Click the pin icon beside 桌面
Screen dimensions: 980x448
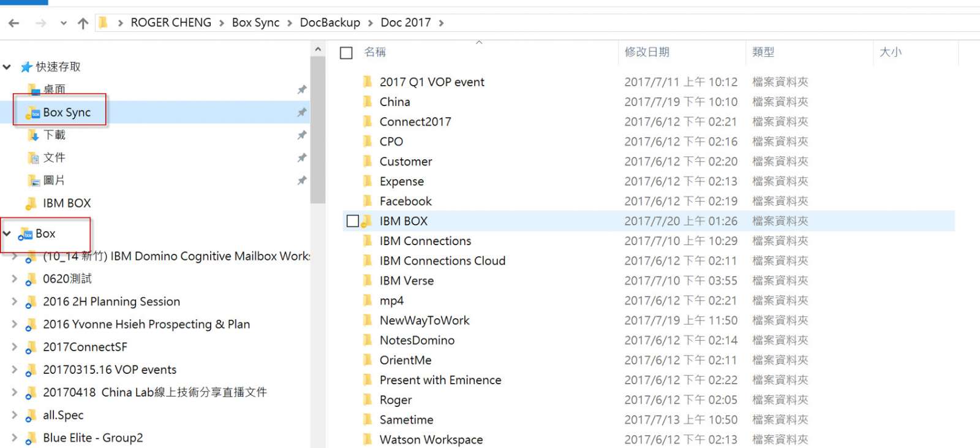(302, 90)
